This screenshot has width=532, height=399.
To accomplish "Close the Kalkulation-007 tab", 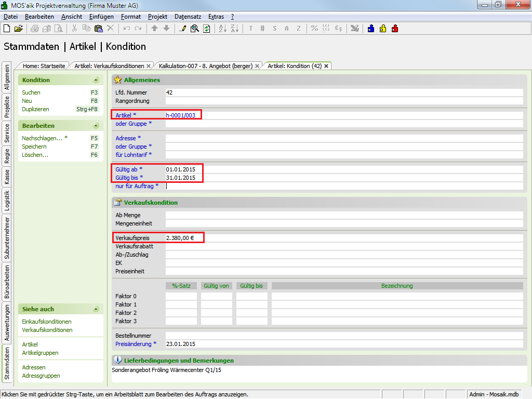I will (258, 66).
